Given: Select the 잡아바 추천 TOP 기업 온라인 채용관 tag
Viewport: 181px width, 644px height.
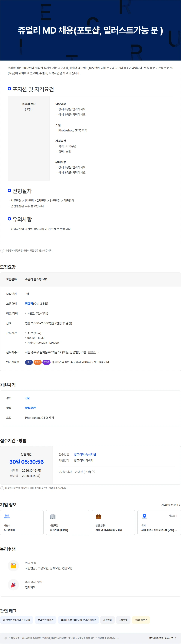Looking at the screenshot, I should (78, 620).
